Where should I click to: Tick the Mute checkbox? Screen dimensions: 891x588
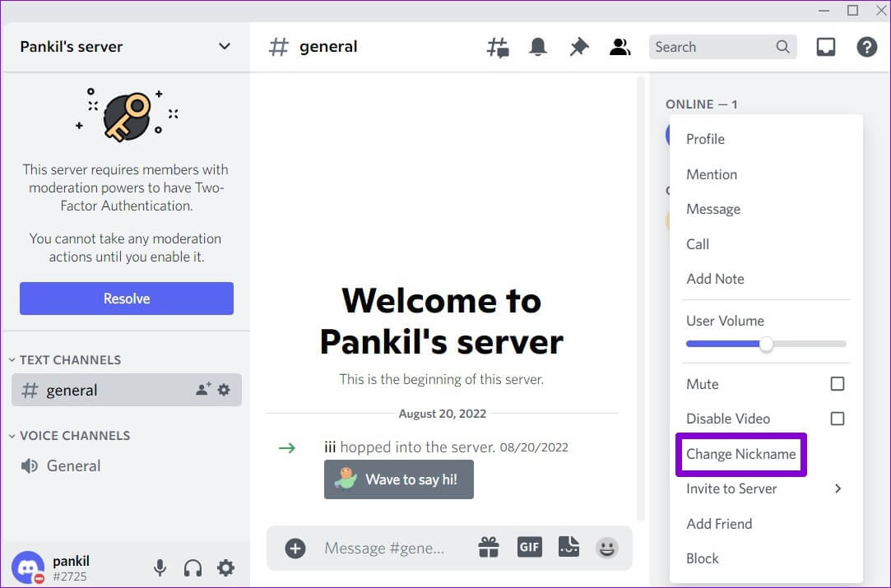(837, 384)
